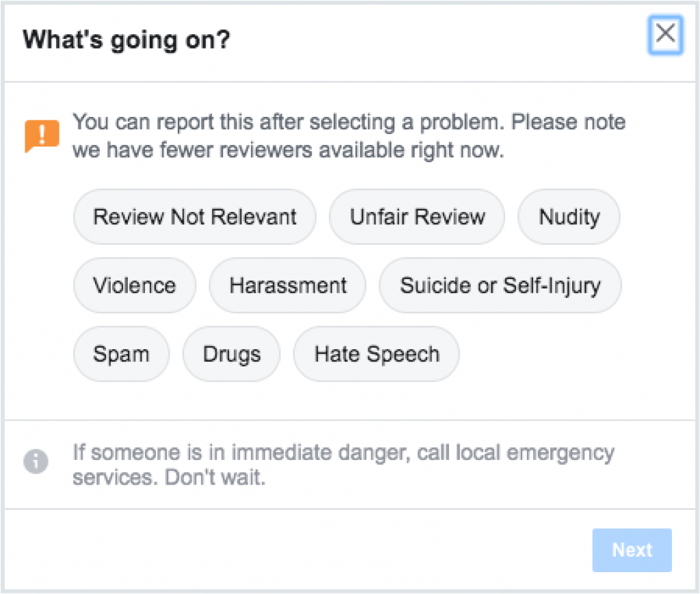The width and height of the screenshot is (700, 594).
Task: Choose Unfair Review as the problem
Action: point(417,217)
